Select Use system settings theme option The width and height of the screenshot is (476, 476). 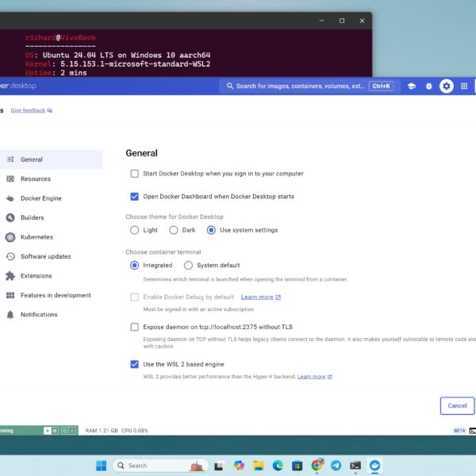point(211,230)
